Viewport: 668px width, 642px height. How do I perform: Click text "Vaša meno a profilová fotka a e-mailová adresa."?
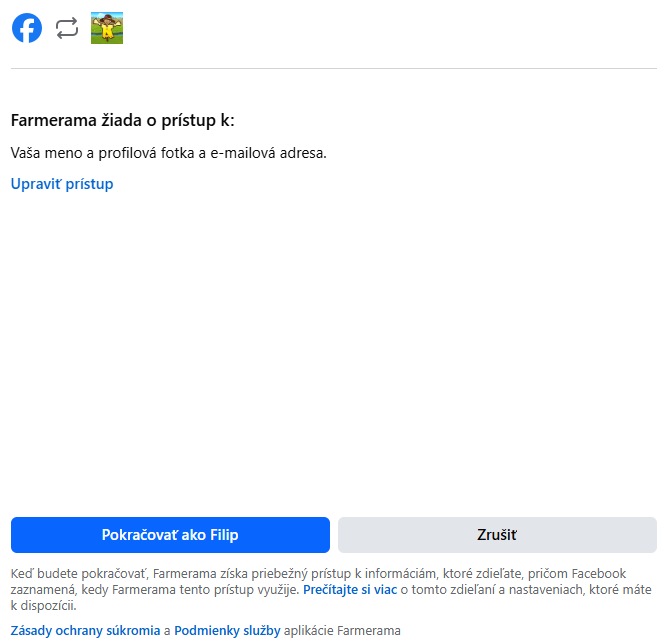tap(169, 153)
